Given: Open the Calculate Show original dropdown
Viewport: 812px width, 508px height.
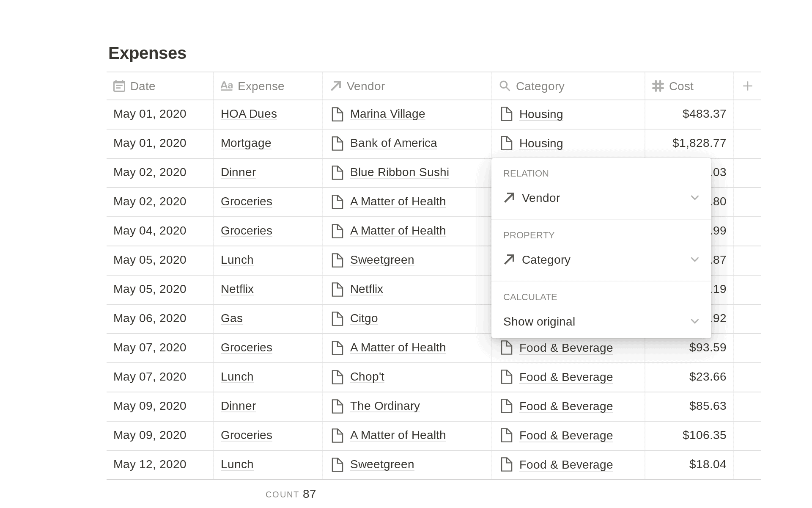Looking at the screenshot, I should 694,322.
